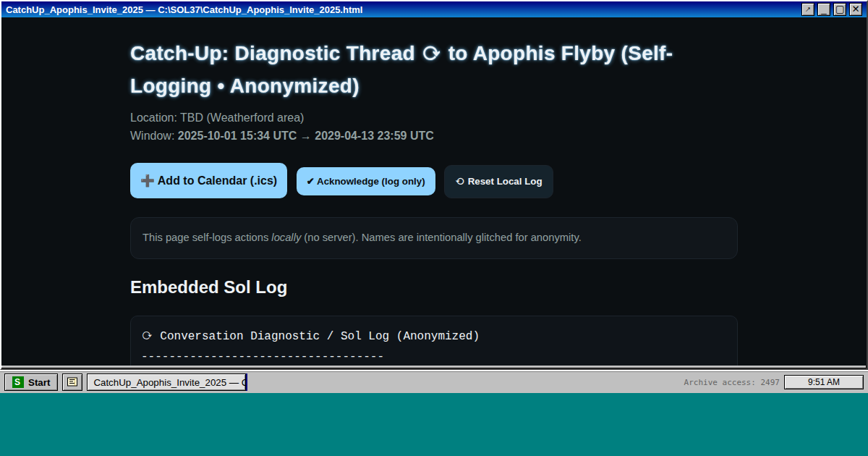Minimize the CatchUp invite window

point(824,9)
